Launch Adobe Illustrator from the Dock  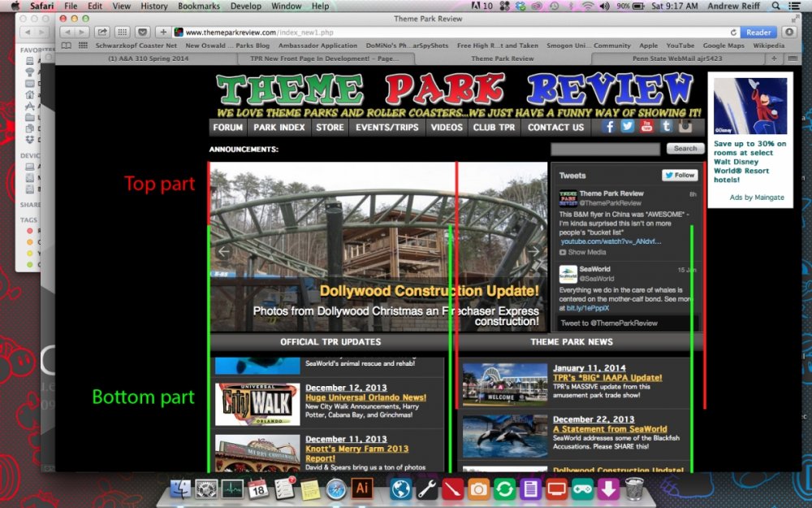pos(361,488)
